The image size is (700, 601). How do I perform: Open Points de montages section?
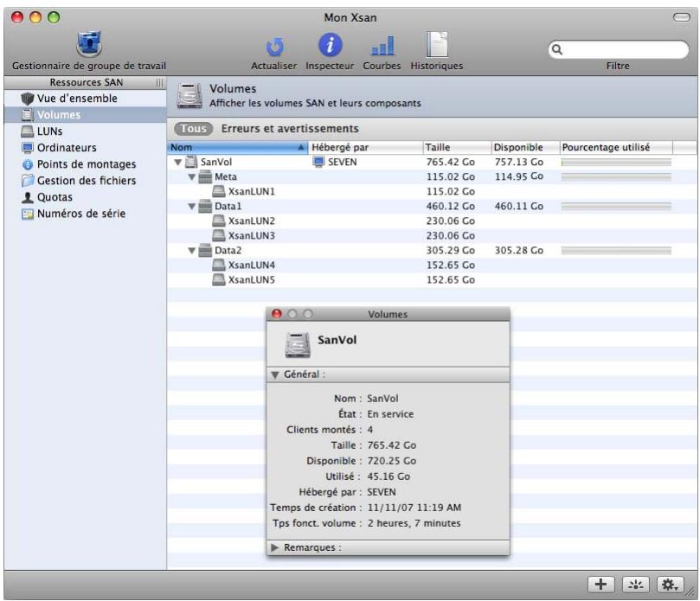pos(87,164)
